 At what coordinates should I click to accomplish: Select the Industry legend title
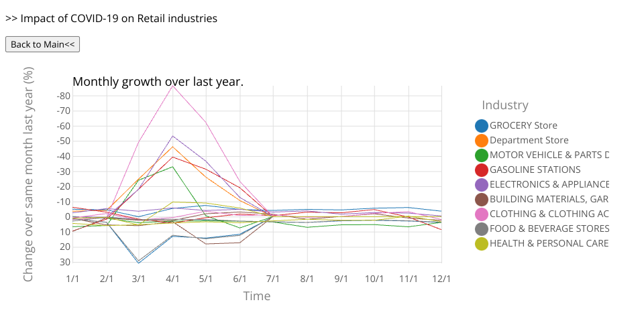coord(504,105)
